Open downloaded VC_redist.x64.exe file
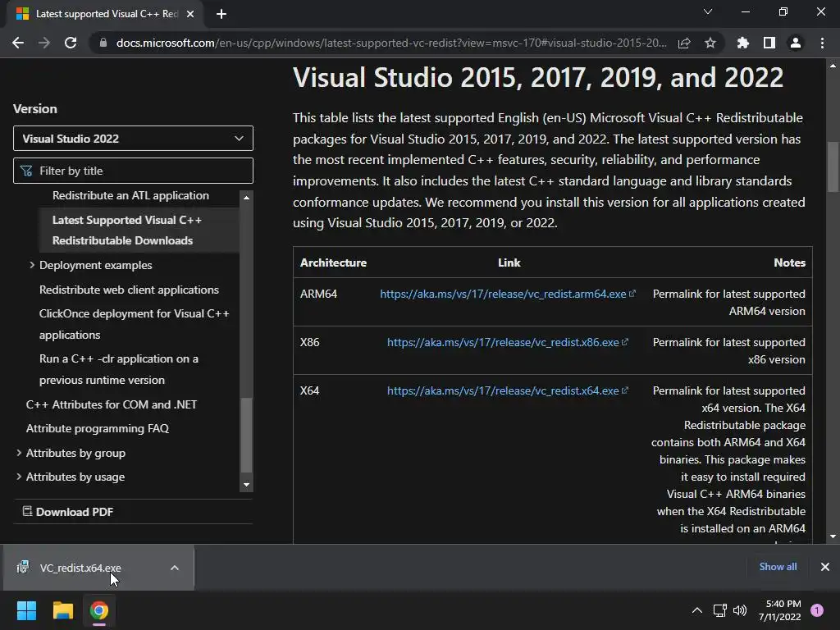The height and width of the screenshot is (630, 840). [80, 568]
